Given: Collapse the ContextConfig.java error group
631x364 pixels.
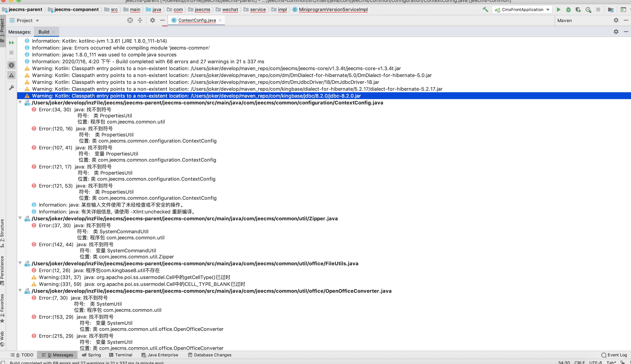Looking at the screenshot, I should pos(20,102).
